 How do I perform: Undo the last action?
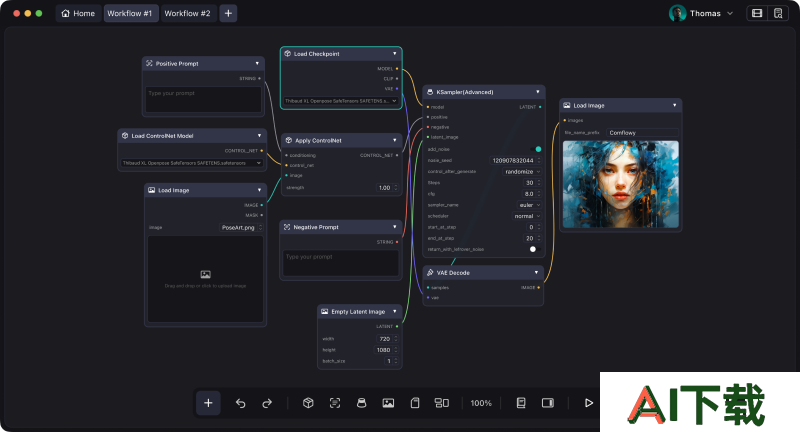240,403
